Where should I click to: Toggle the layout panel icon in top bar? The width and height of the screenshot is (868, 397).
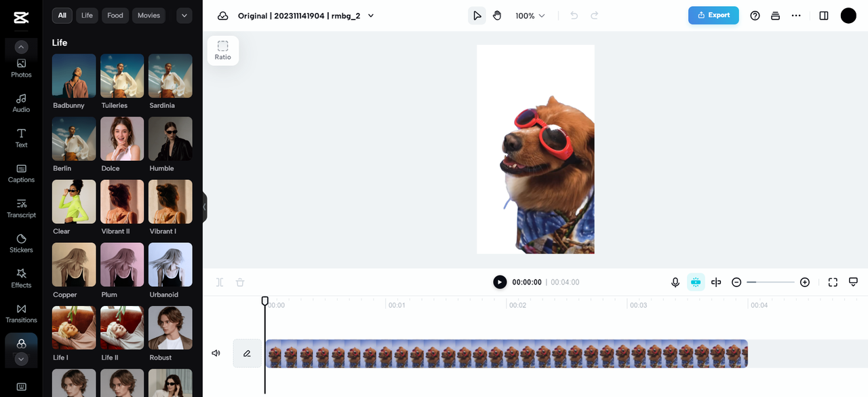824,16
